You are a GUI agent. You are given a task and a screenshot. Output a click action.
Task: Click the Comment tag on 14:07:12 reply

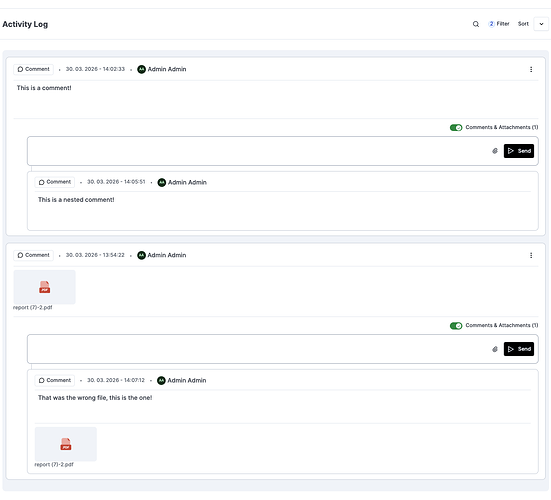point(54,380)
